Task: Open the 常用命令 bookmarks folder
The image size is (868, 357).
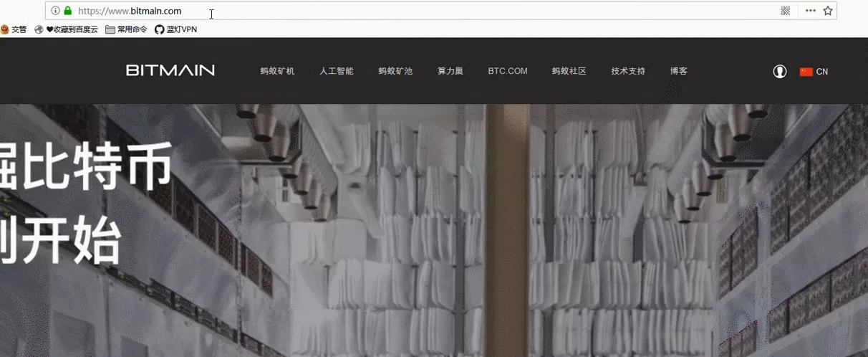Action: pyautogui.click(x=126, y=29)
